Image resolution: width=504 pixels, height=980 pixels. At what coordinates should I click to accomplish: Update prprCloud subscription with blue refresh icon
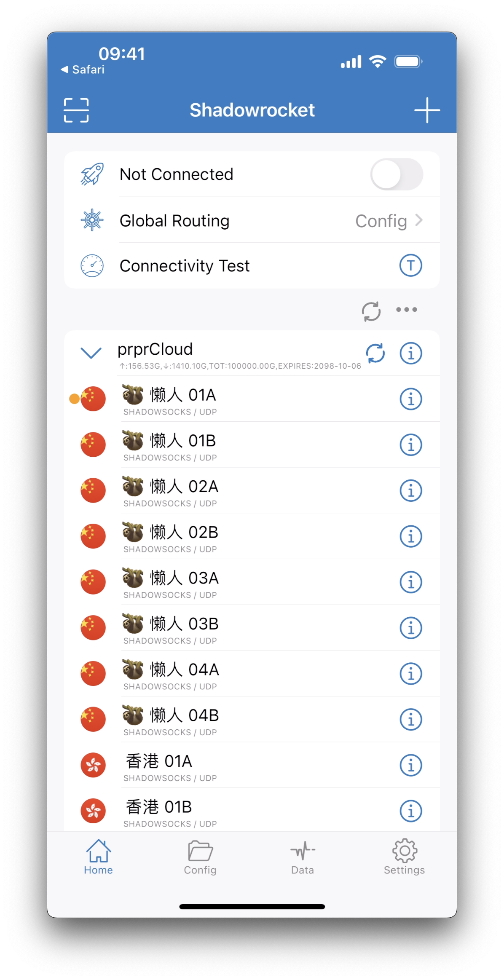(375, 353)
